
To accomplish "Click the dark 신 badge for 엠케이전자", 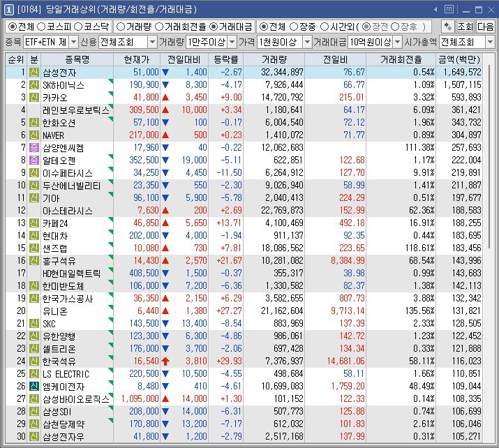I will tap(34, 387).
